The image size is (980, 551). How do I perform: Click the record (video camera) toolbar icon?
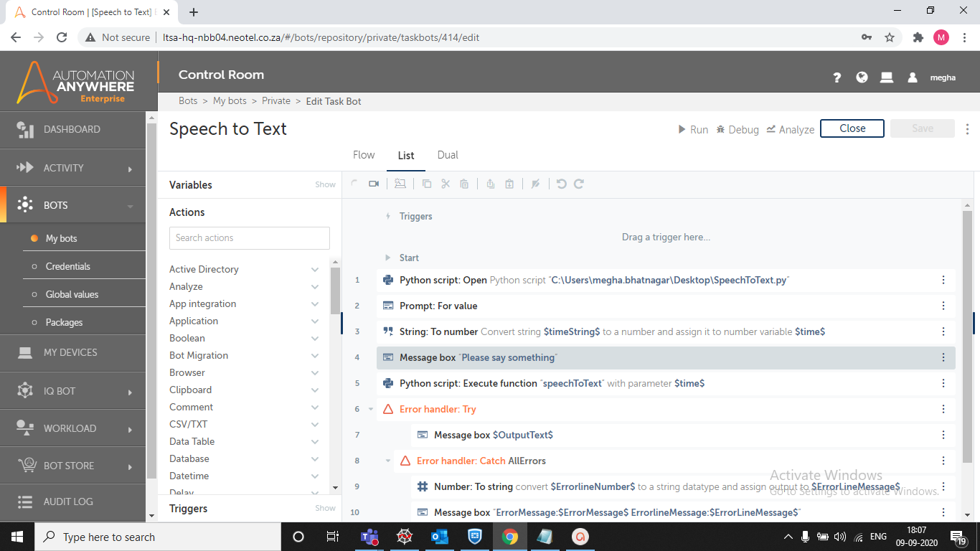(x=374, y=184)
